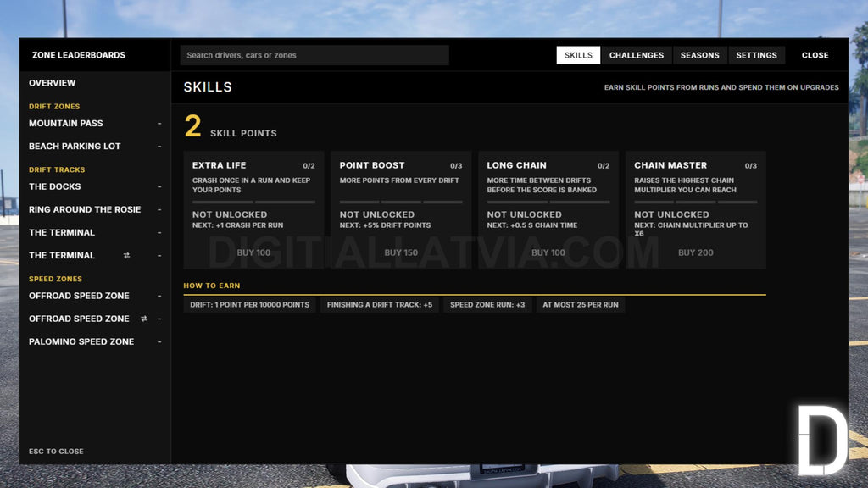Click the Point Boost skill title
Image resolution: width=868 pixels, height=488 pixels.
click(372, 165)
